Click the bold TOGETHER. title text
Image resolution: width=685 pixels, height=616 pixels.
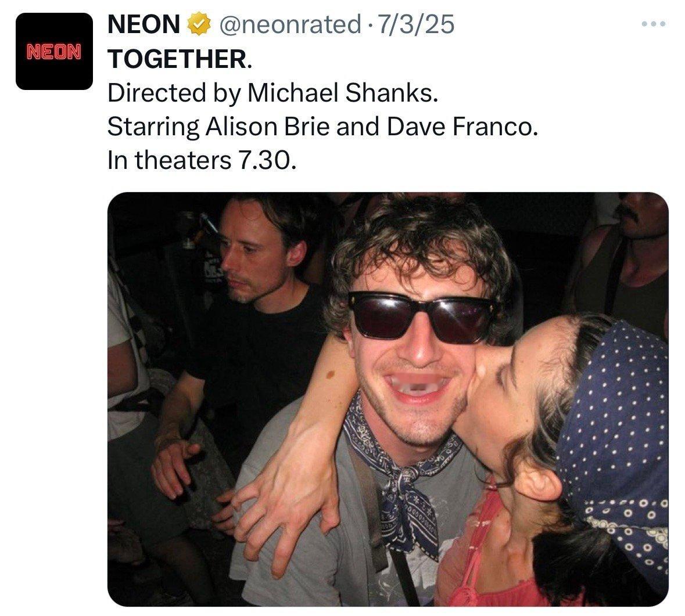180,59
